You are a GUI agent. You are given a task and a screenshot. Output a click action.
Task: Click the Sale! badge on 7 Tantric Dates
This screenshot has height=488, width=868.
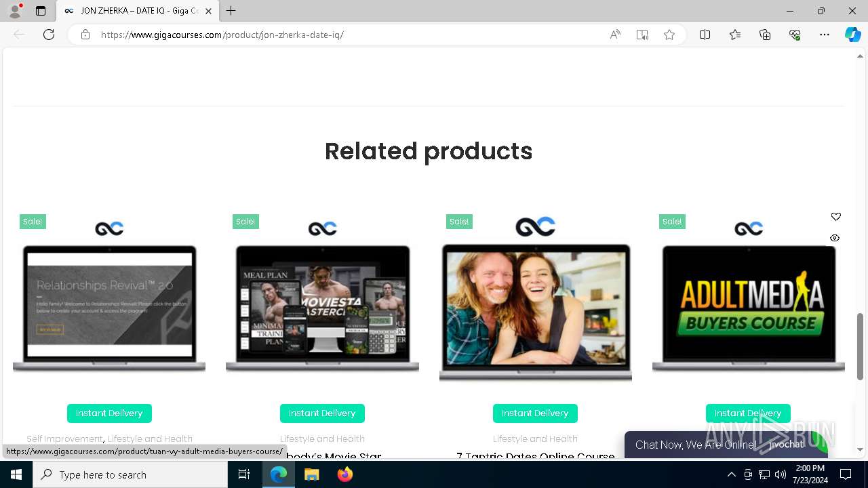point(459,222)
